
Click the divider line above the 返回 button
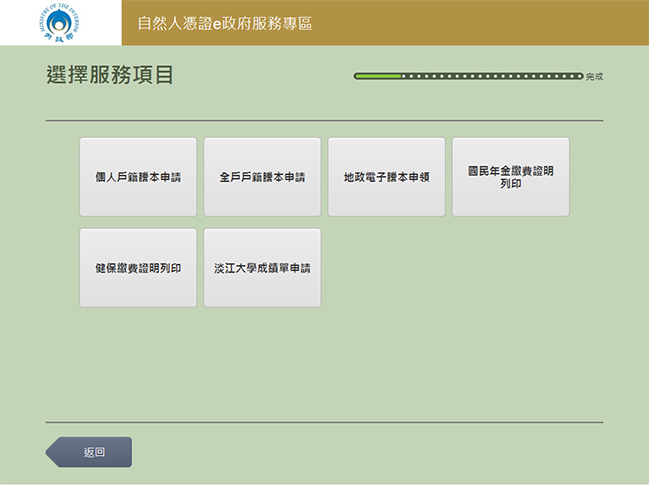(324, 422)
